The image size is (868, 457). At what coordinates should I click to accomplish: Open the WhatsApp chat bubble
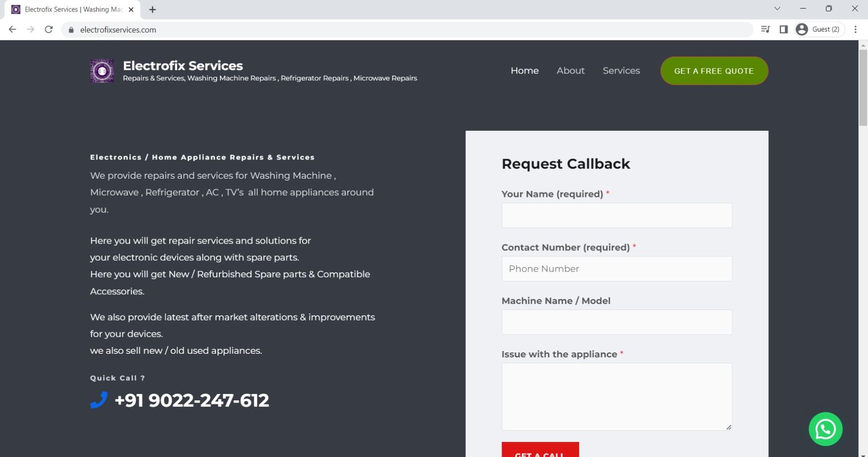point(825,429)
